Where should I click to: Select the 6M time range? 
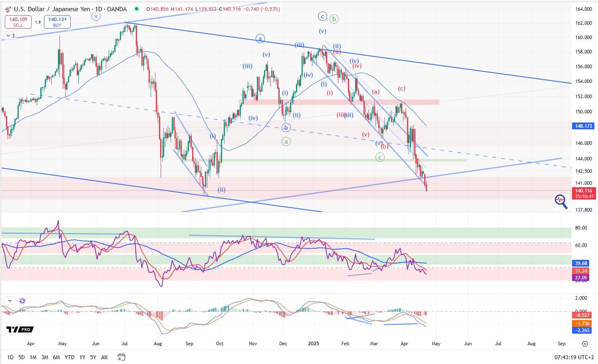click(56, 357)
